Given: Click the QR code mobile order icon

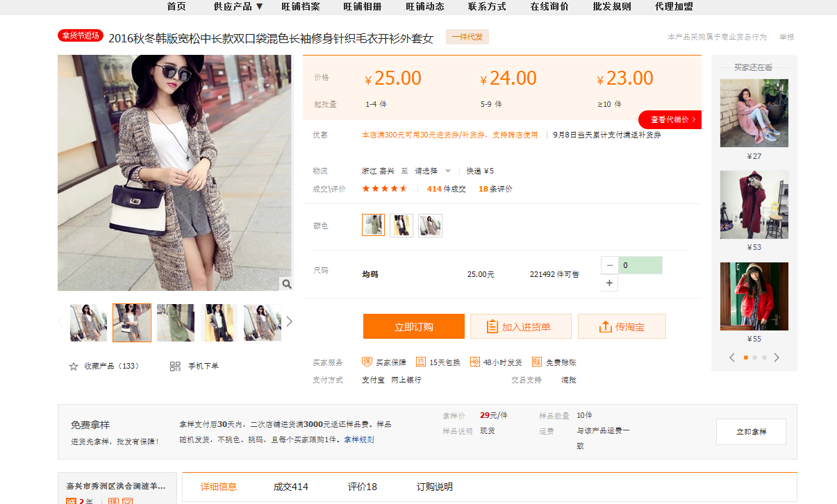Looking at the screenshot, I should (x=175, y=366).
